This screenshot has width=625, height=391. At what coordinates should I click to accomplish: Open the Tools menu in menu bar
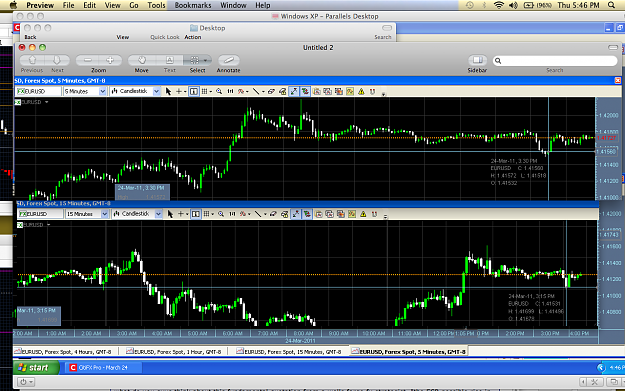point(156,5)
